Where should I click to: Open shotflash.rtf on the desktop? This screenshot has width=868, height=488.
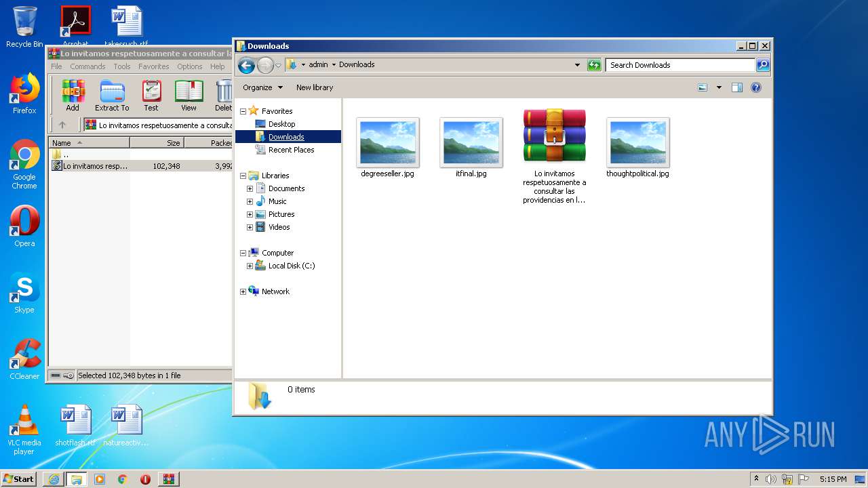(75, 426)
